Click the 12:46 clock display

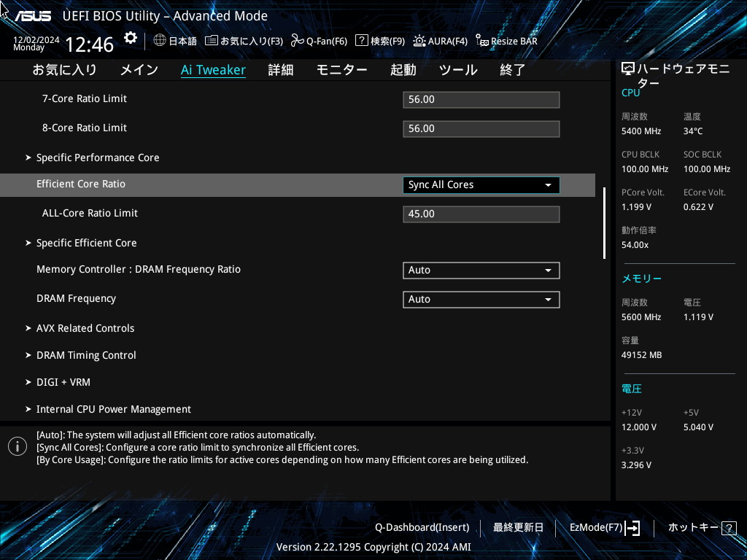tap(89, 44)
